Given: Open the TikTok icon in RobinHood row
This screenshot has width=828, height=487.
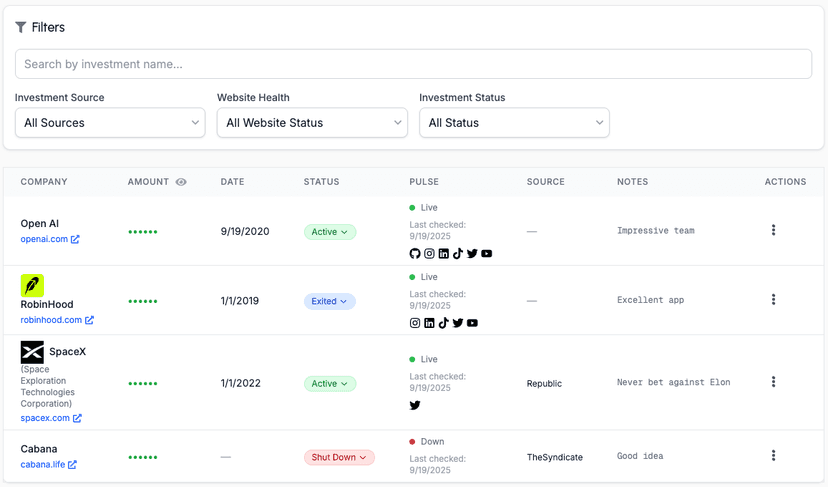Looking at the screenshot, I should coord(444,323).
